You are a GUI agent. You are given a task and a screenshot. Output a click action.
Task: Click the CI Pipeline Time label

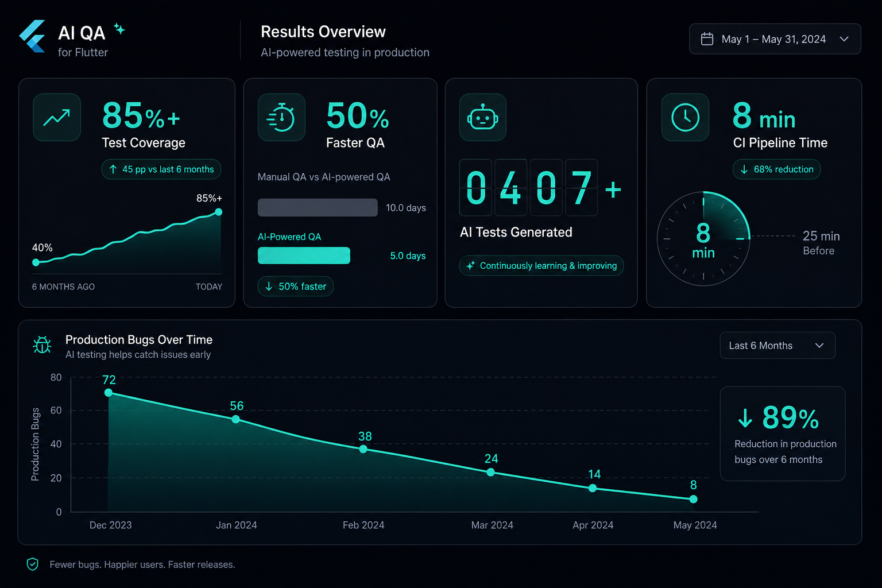[780, 142]
